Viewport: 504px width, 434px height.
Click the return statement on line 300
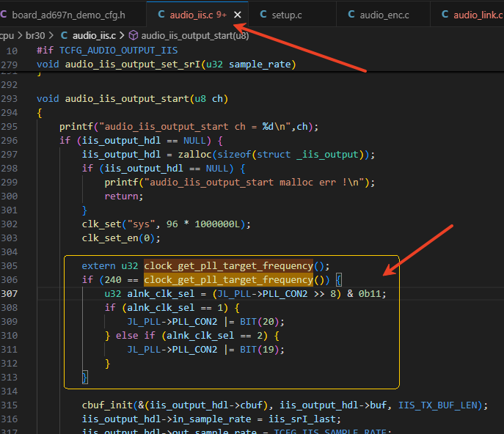point(124,196)
